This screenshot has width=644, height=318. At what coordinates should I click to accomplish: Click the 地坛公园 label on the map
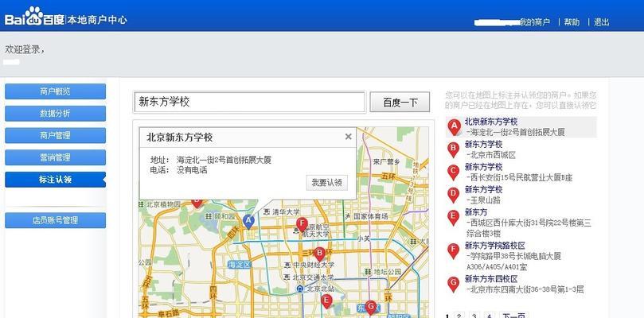tap(387, 272)
